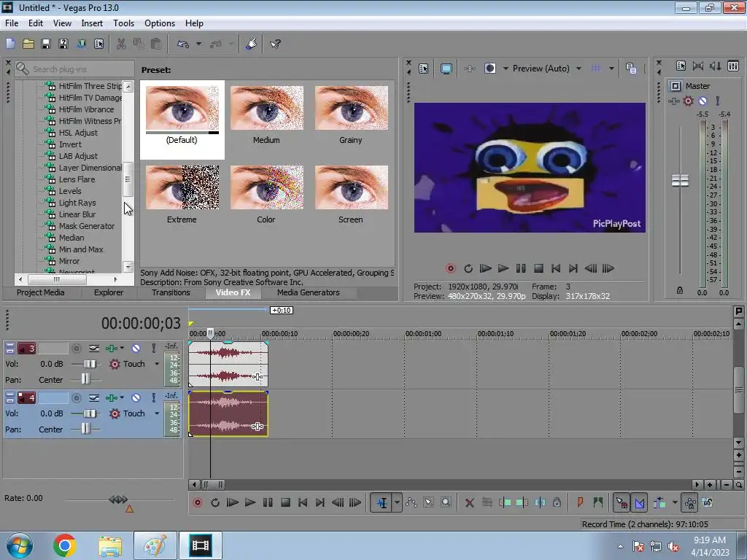
Task: Click Pause button under video preview
Action: coord(521,268)
